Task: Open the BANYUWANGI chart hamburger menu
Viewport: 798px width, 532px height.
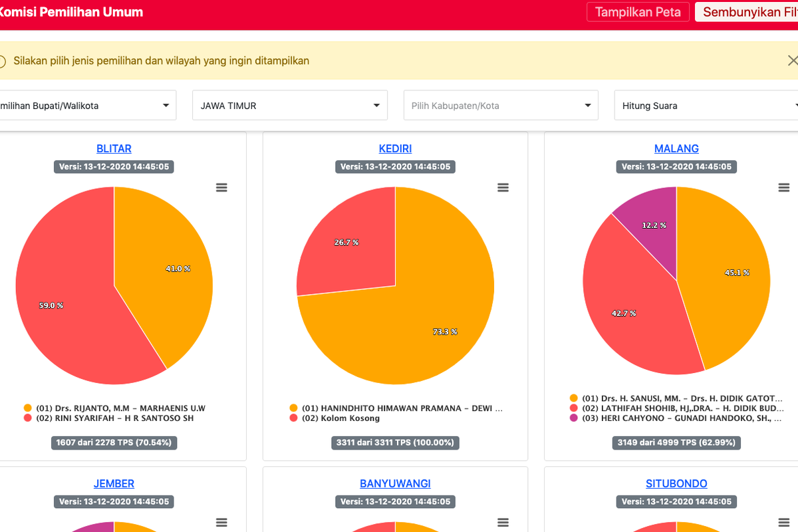Action: pyautogui.click(x=503, y=523)
